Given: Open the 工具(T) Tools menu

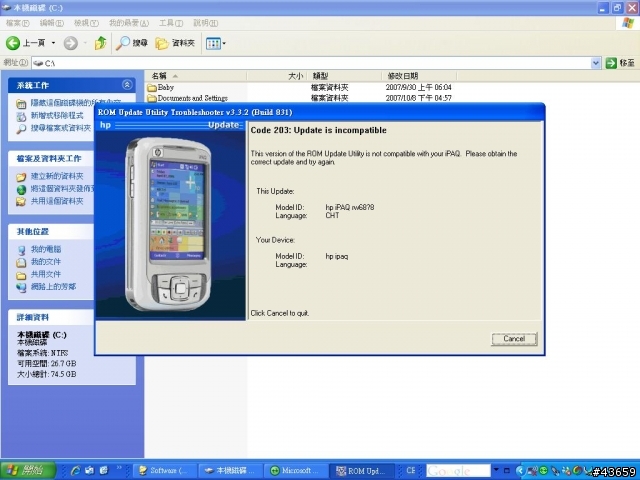Looking at the screenshot, I should (x=171, y=23).
